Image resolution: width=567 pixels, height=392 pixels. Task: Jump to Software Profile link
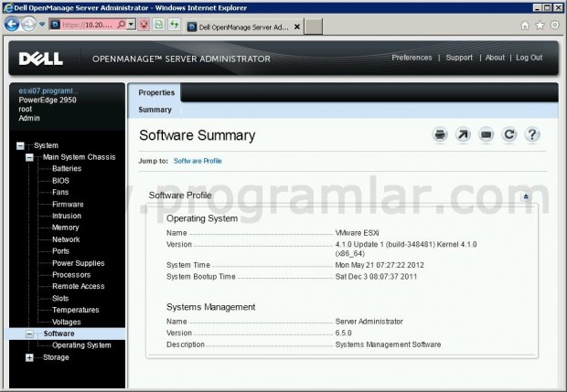click(x=198, y=161)
